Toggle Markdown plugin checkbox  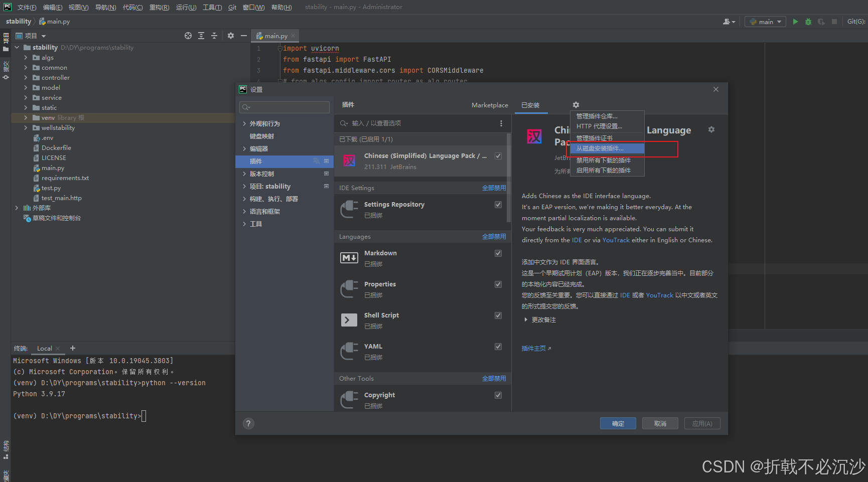(498, 253)
